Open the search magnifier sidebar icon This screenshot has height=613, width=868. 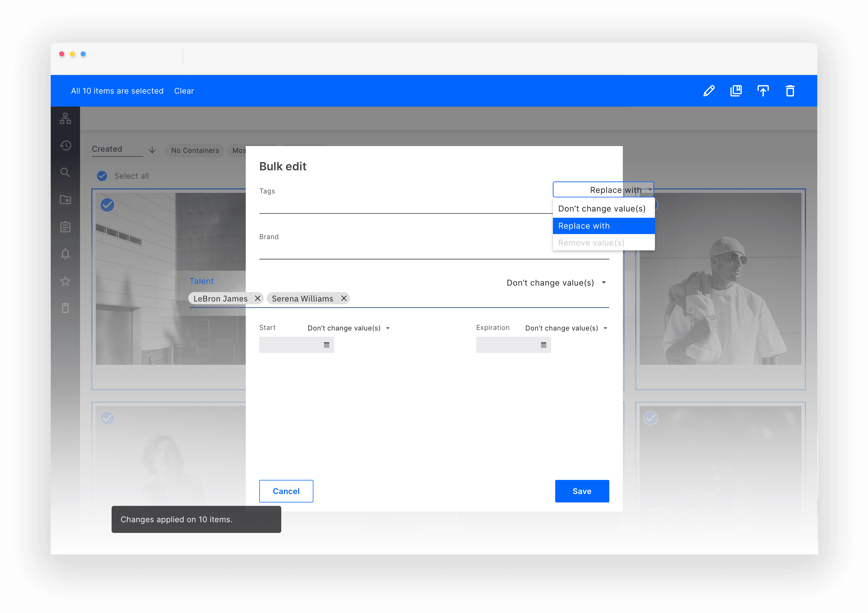[65, 173]
